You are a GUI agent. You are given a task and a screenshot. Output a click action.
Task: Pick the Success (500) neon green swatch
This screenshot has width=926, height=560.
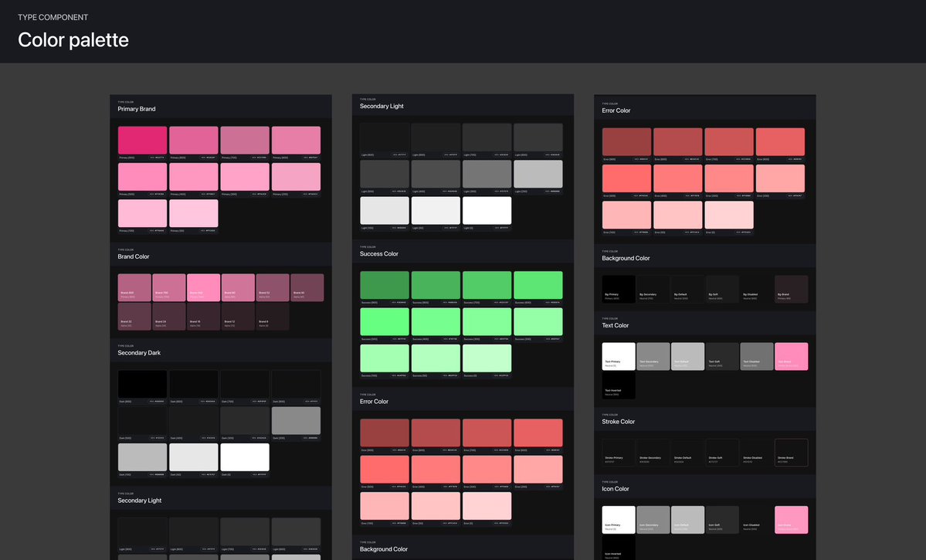click(385, 322)
